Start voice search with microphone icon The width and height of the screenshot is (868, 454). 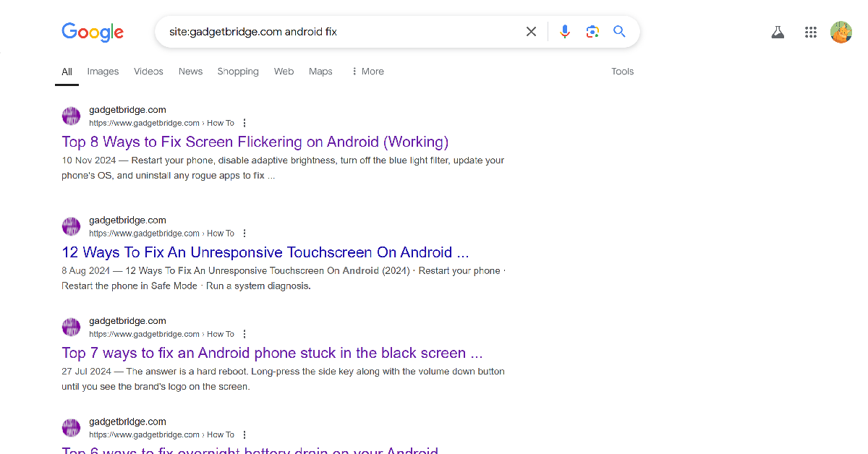[x=565, y=32]
